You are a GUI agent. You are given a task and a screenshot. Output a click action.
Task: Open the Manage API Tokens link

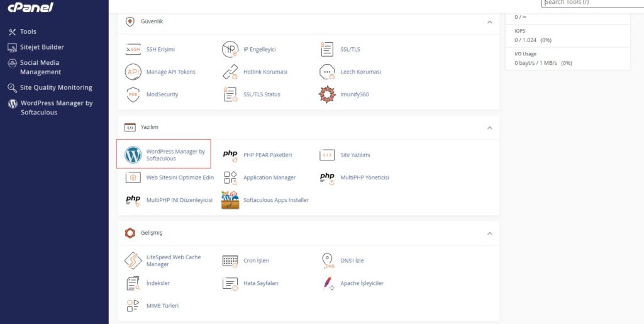pos(171,72)
